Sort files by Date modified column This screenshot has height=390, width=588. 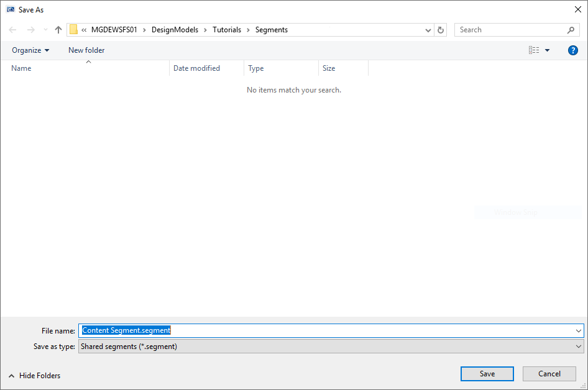click(196, 68)
